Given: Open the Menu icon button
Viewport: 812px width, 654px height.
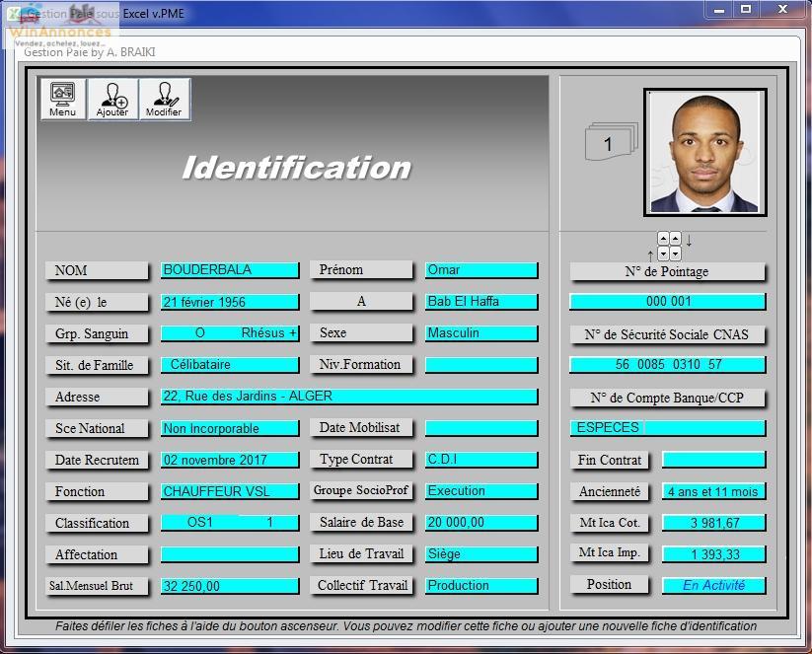Looking at the screenshot, I should 63,100.
